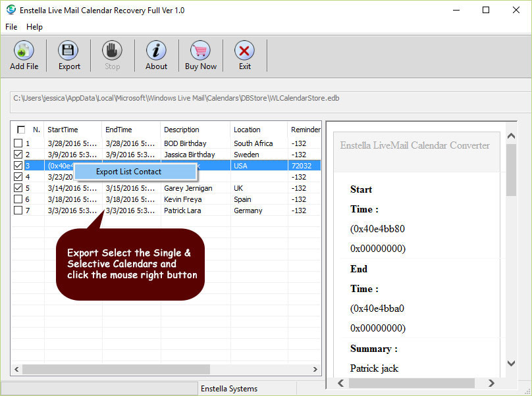Toggle the select-all checkbox in header
Viewport: 532px width, 396px height.
21,130
